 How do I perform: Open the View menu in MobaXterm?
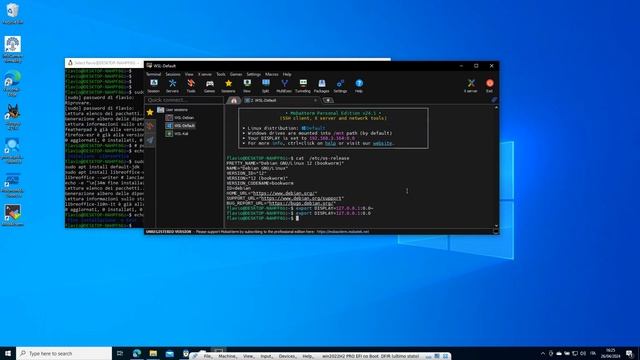(x=189, y=74)
